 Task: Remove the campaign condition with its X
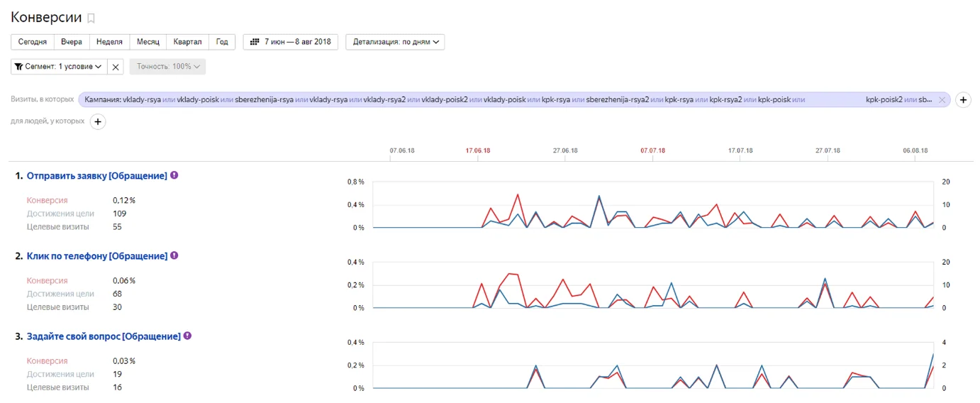[942, 100]
